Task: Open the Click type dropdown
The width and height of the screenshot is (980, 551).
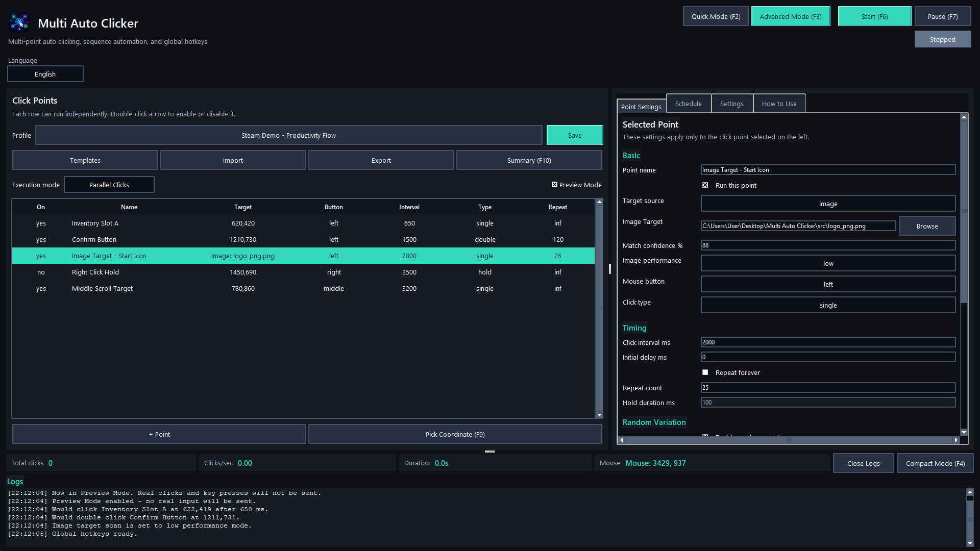Action: pos(828,305)
